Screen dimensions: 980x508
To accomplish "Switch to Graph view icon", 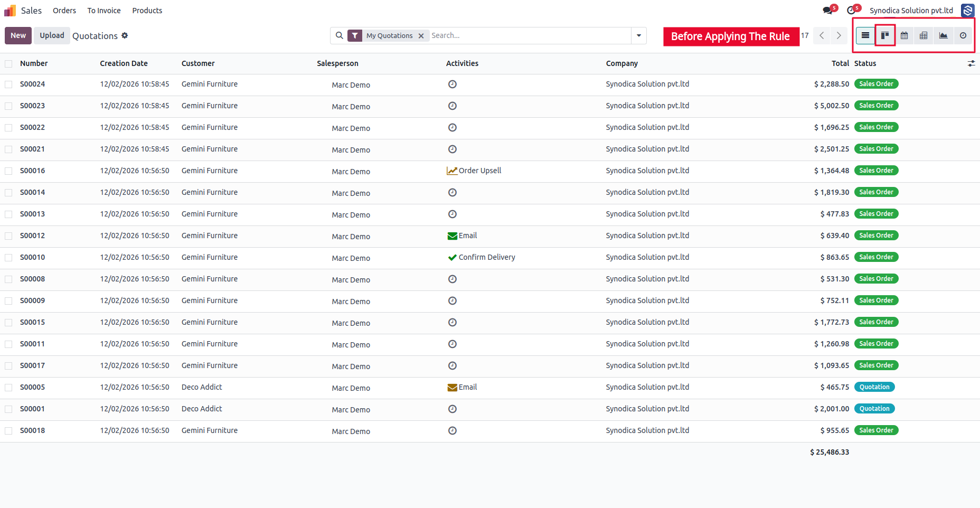I will (x=943, y=35).
